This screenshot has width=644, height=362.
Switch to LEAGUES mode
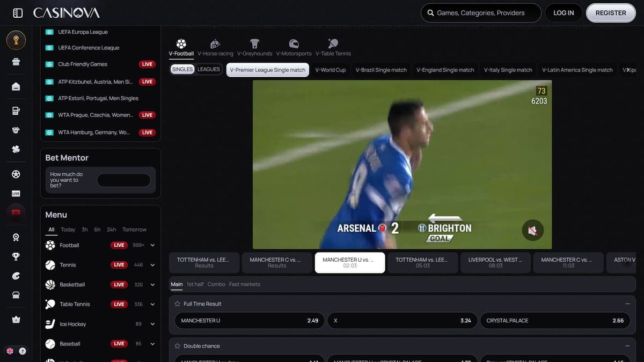coord(209,69)
